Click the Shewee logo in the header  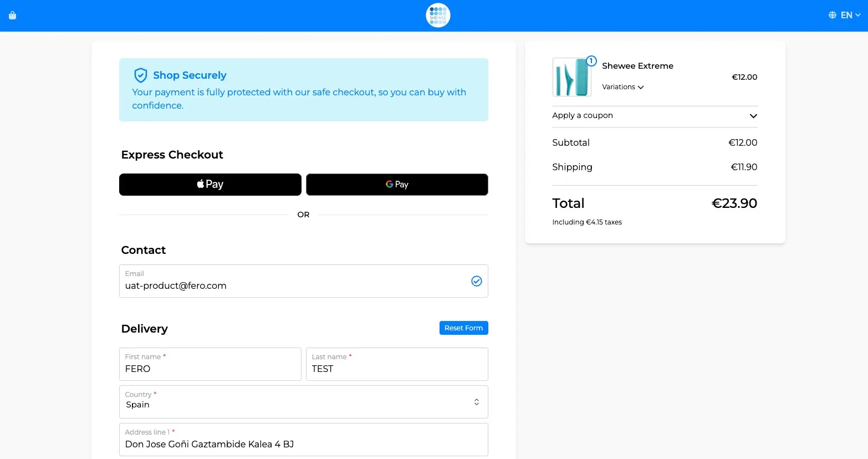pos(438,16)
